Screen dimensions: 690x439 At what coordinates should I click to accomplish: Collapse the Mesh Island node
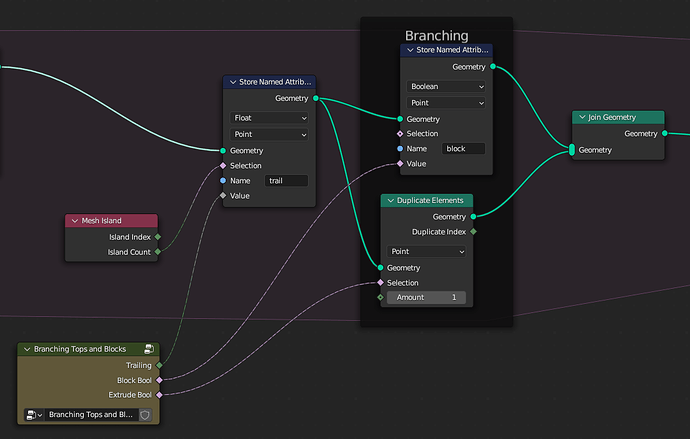coord(75,221)
